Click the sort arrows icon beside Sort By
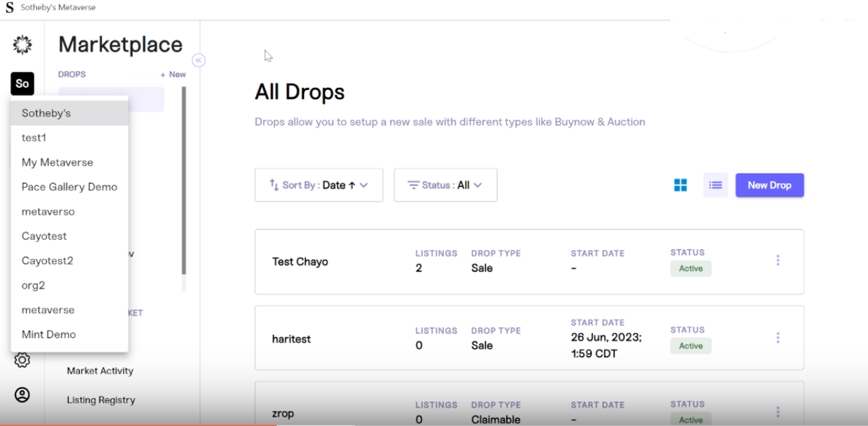 tap(274, 185)
